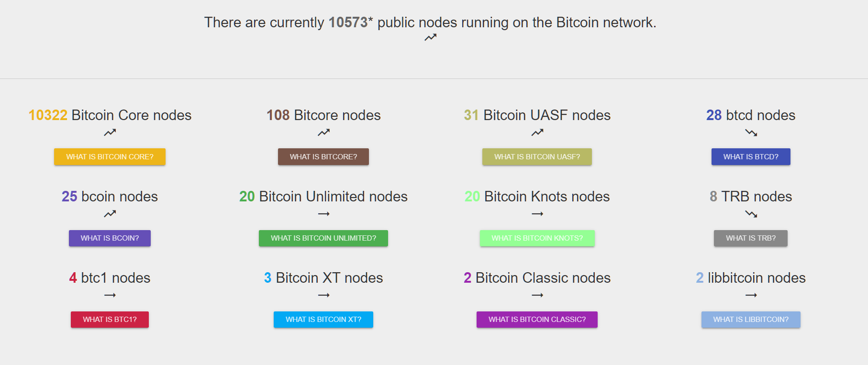The image size is (868, 365).
Task: Open the What Is Bitcoin Core button
Action: [110, 157]
